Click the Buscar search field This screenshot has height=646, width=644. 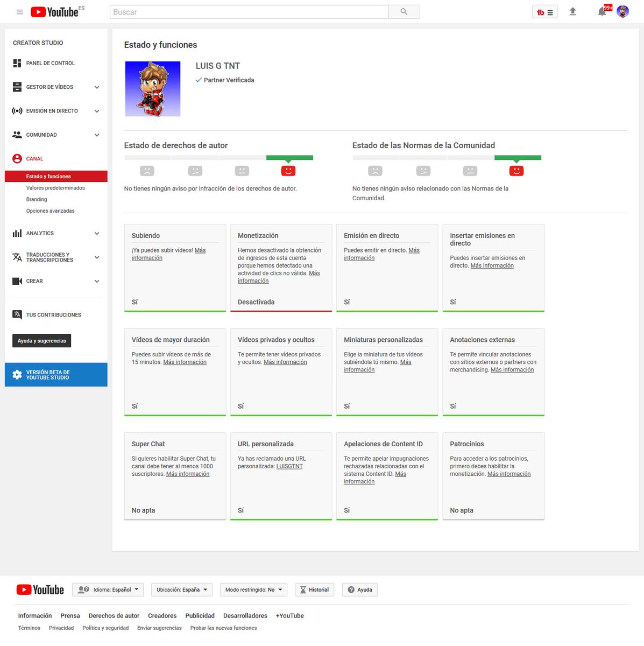[249, 12]
